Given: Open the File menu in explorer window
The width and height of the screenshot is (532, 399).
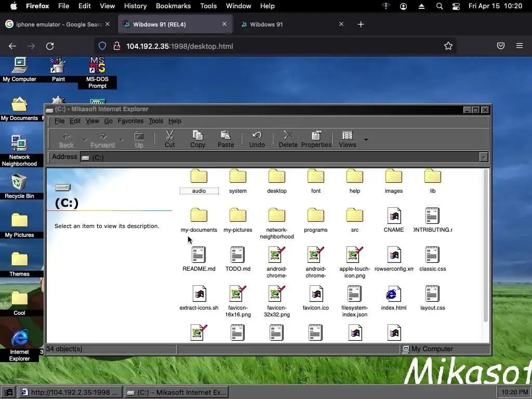Looking at the screenshot, I should [59, 121].
